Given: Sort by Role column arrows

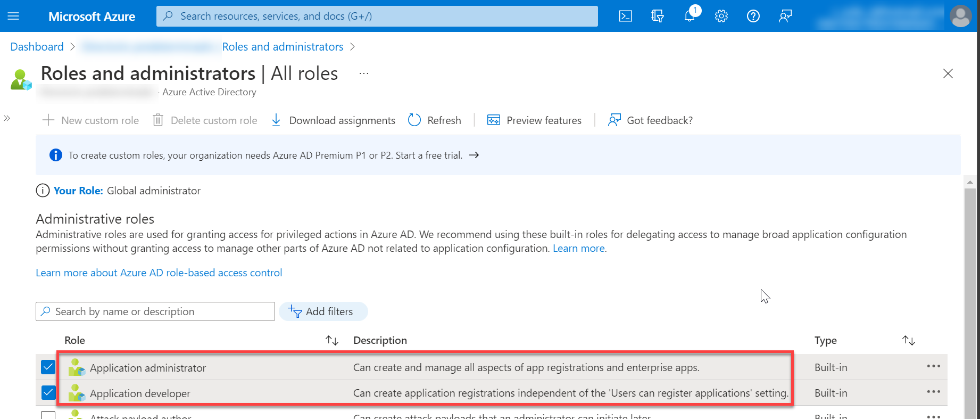Looking at the screenshot, I should coord(332,340).
